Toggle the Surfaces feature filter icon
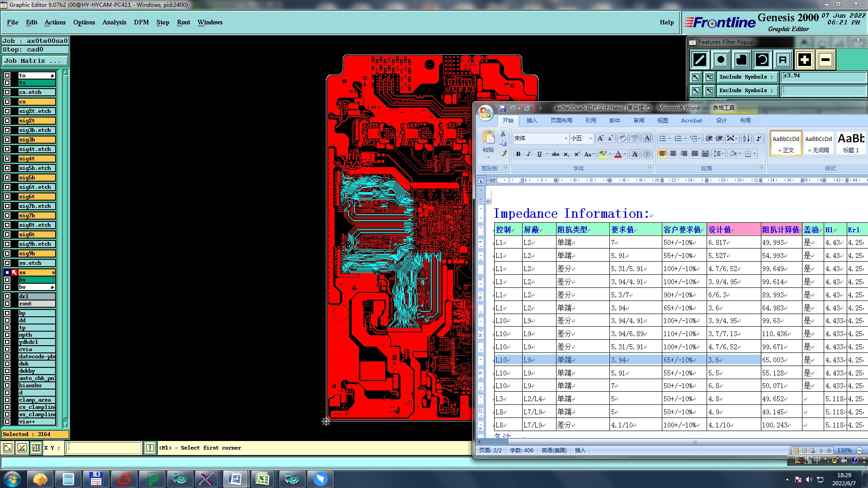Screen dimensions: 868x488 741,60
